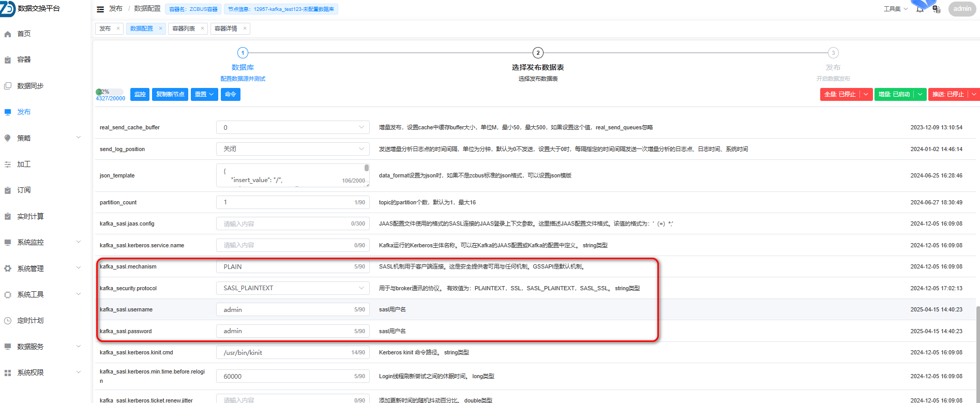Image resolution: width=980 pixels, height=403 pixels.
Task: Click the hamburger menu collapse icon
Action: click(x=100, y=9)
